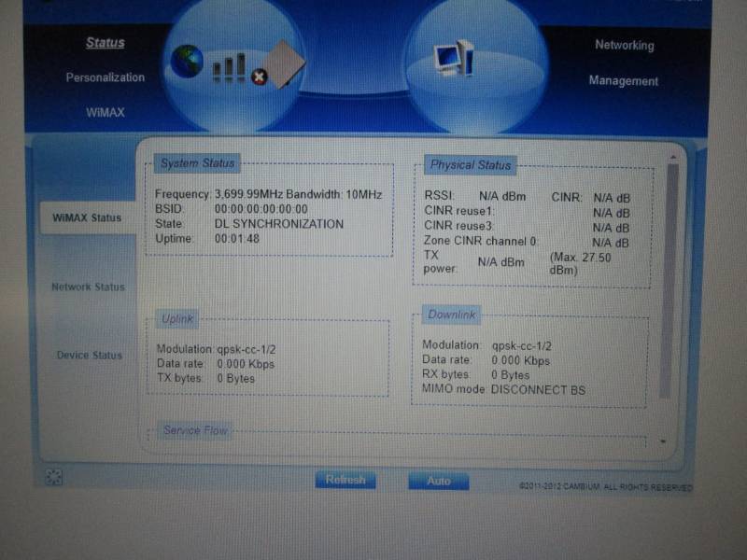Click the RSSI N/A dBm value
Screen dimensions: 747x560
click(502, 197)
